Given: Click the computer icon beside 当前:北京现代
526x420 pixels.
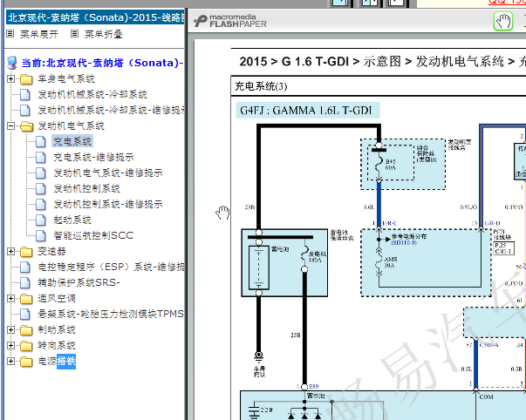Looking at the screenshot, I should 12,63.
